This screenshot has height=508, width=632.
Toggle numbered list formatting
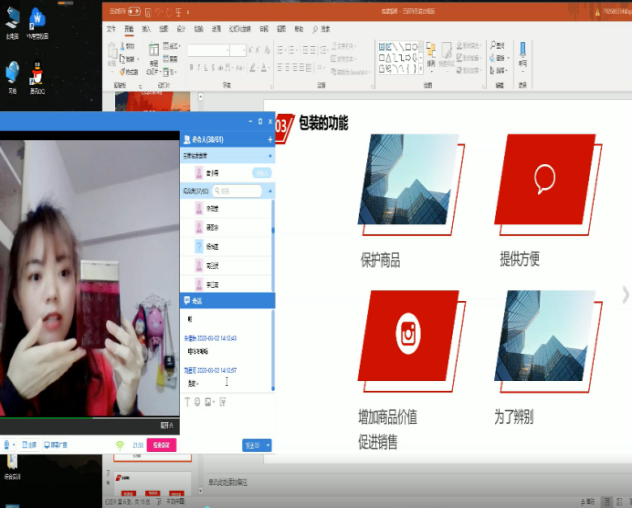293,50
